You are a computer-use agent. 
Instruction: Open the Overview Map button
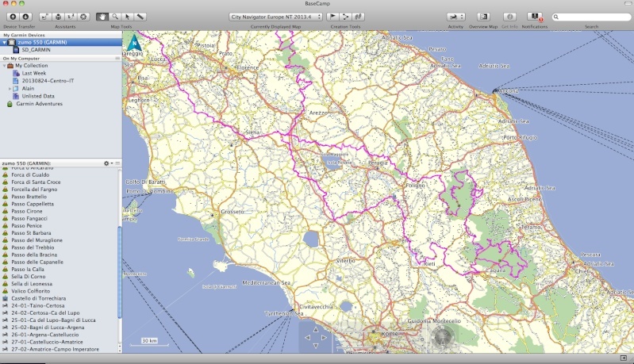tap(483, 17)
